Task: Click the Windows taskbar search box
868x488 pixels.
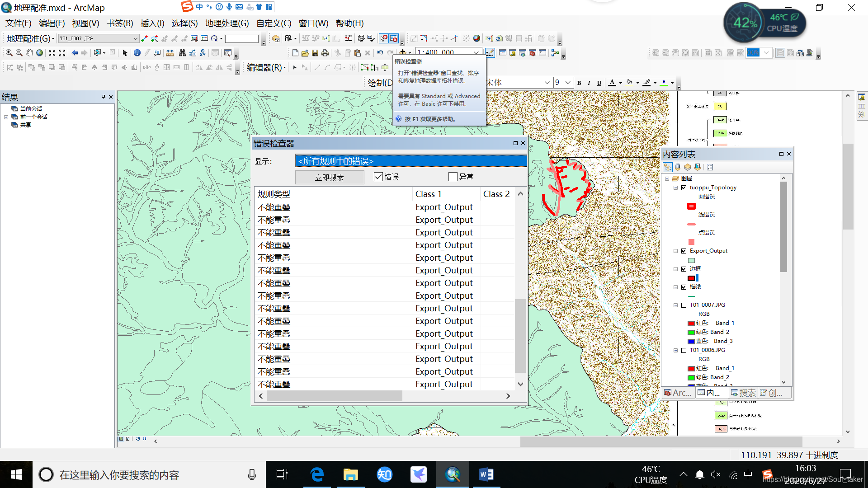Action: click(x=149, y=474)
